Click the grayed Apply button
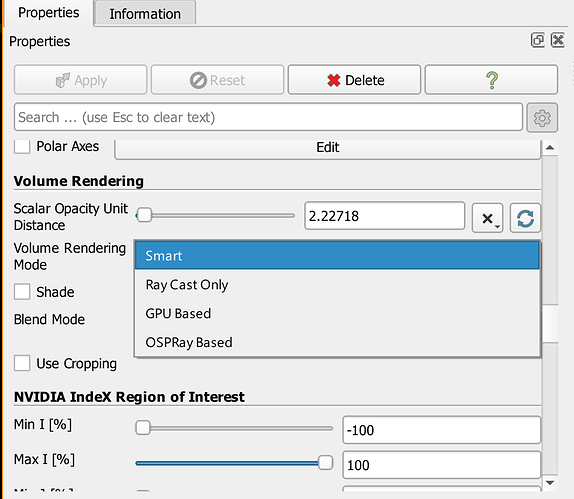 81,80
